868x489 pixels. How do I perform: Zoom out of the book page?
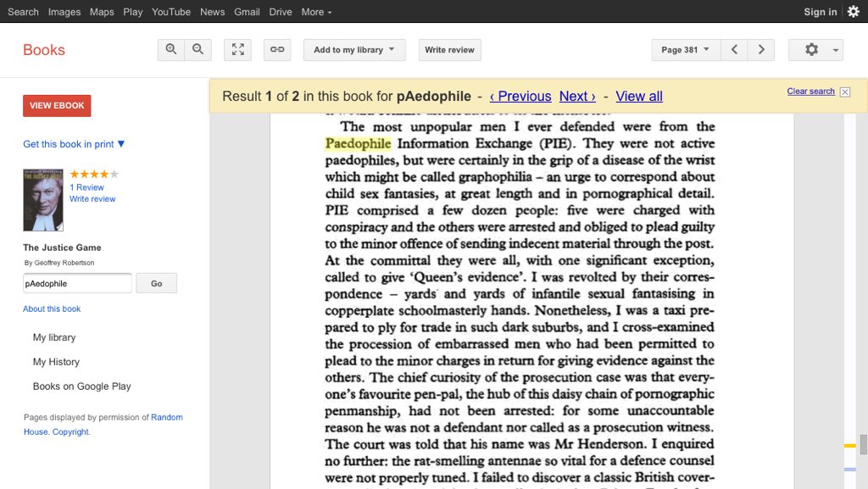pos(198,50)
